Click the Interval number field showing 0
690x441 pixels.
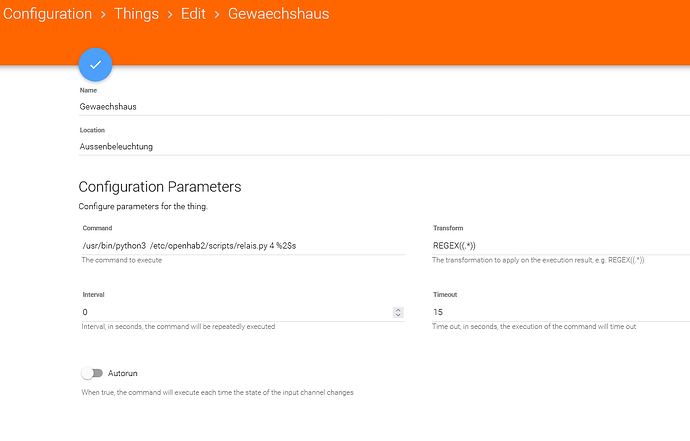(x=235, y=312)
